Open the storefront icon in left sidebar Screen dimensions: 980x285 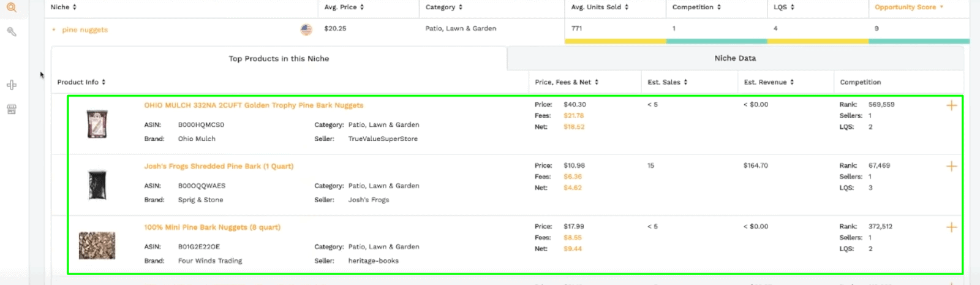click(x=11, y=109)
